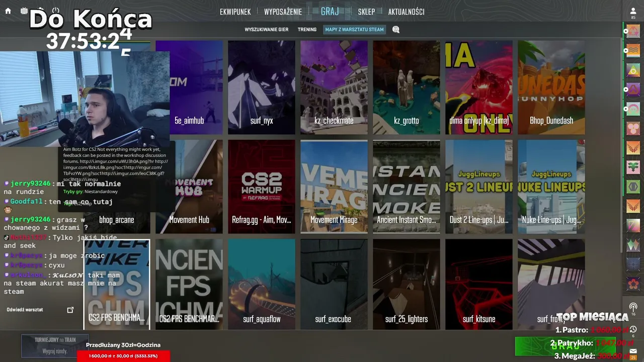Select the Movement Hub map
Viewport: 644px width, 362px height.
(189, 187)
